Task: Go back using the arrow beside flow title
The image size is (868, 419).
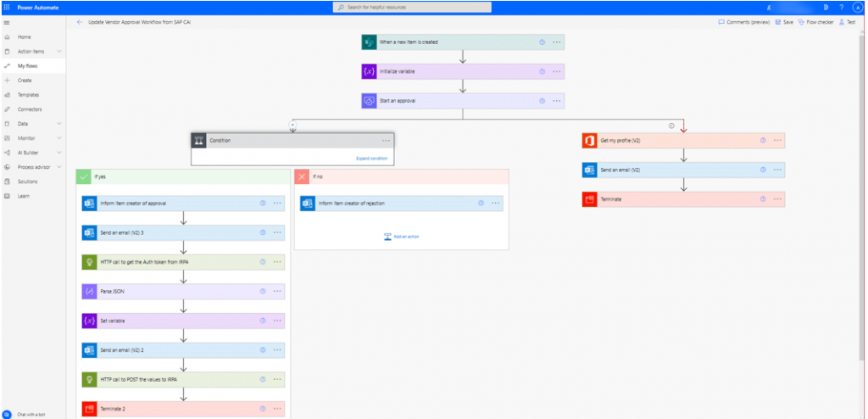Action: coord(80,22)
